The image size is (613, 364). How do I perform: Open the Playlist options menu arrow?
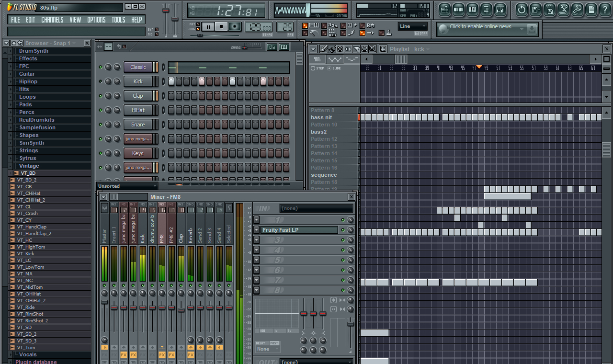tap(313, 49)
